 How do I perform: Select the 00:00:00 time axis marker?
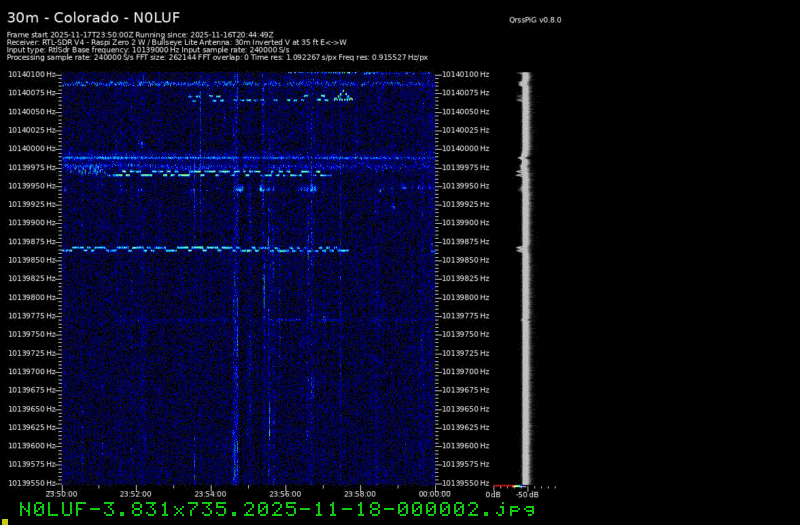[434, 493]
